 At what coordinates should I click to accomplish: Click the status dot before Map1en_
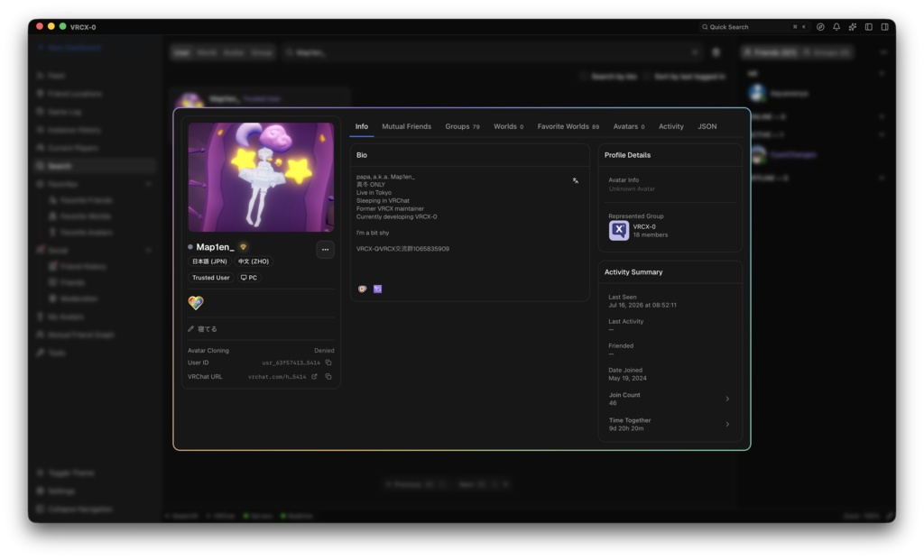pos(189,247)
